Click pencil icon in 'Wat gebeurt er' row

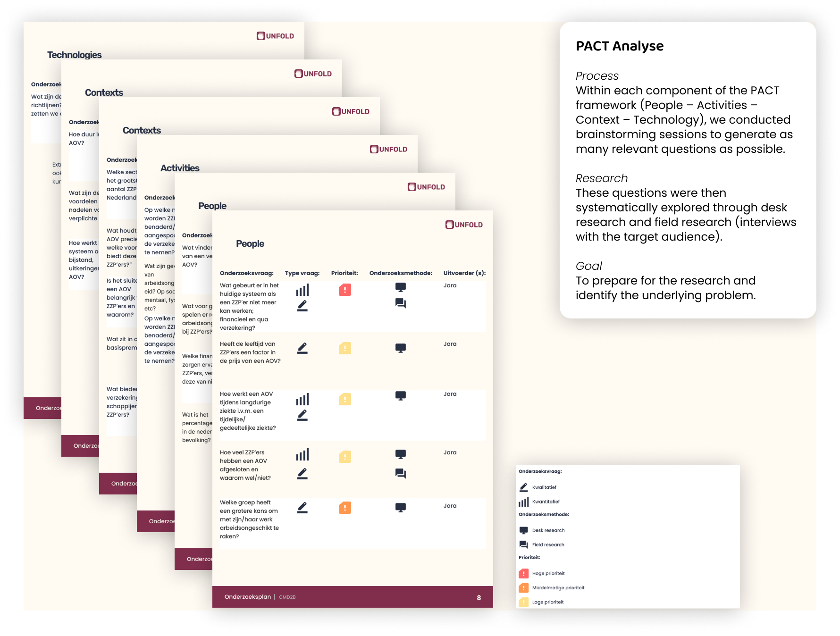[x=302, y=306]
